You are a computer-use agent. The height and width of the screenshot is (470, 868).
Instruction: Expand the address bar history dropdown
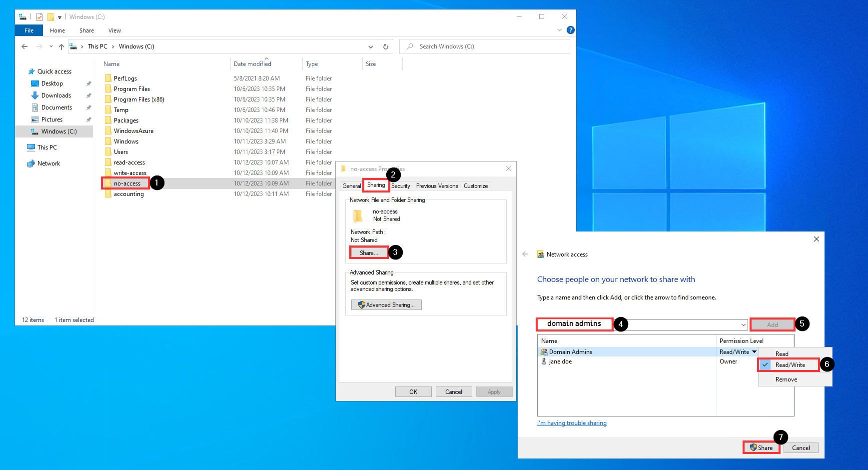(371, 46)
